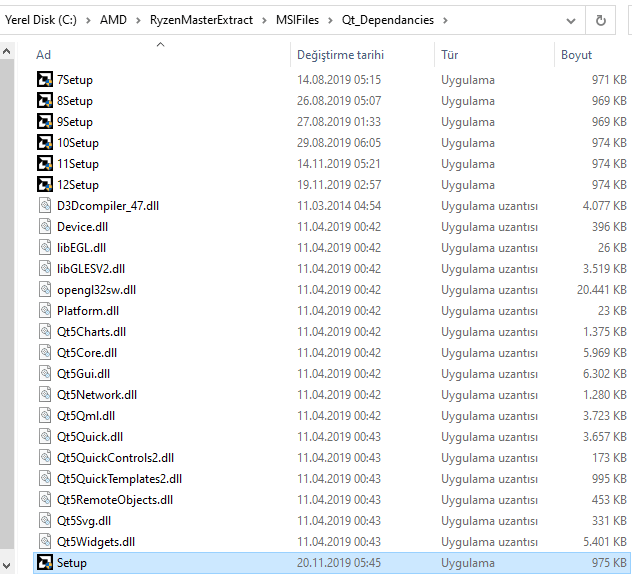Screen dimensions: 632x577
Task: Select the 12Setup application icon
Action: [x=45, y=184]
